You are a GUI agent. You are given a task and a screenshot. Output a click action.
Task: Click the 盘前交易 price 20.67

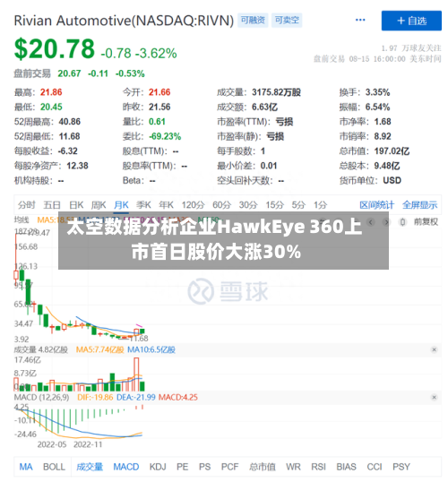point(69,73)
